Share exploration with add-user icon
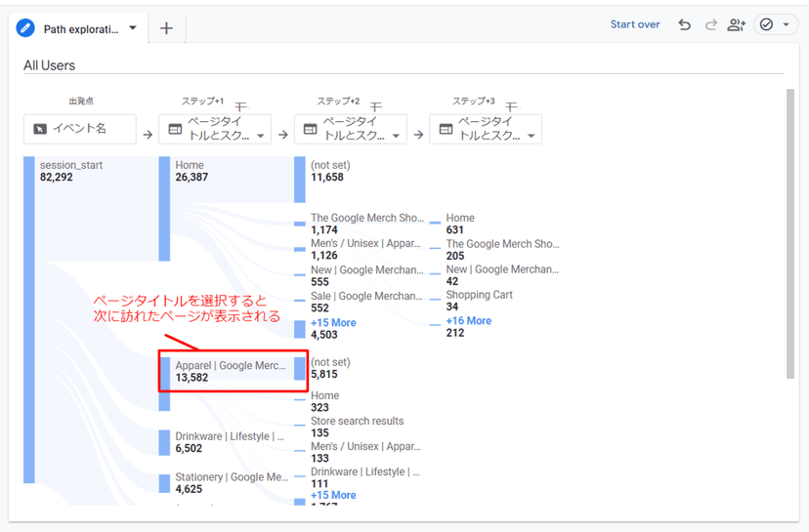 click(737, 24)
